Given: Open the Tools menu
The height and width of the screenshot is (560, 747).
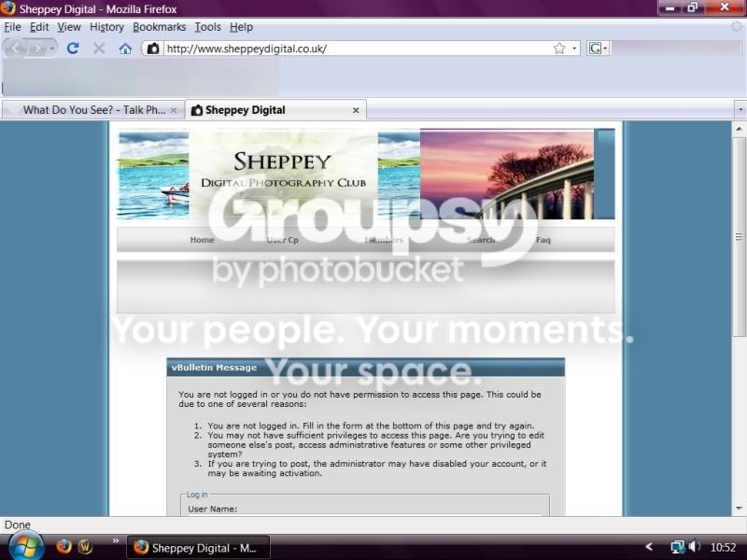Looking at the screenshot, I should pyautogui.click(x=207, y=27).
